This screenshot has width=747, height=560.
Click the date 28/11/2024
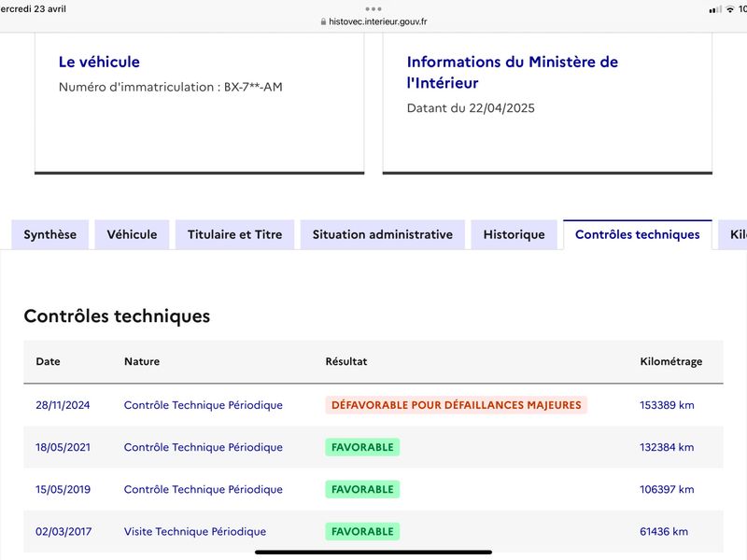63,405
